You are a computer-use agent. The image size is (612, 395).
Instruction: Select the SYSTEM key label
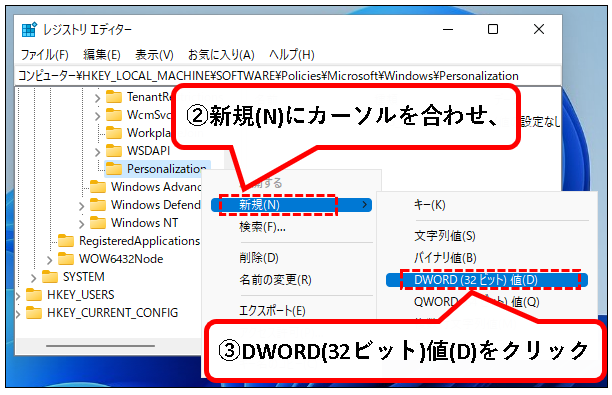click(84, 277)
